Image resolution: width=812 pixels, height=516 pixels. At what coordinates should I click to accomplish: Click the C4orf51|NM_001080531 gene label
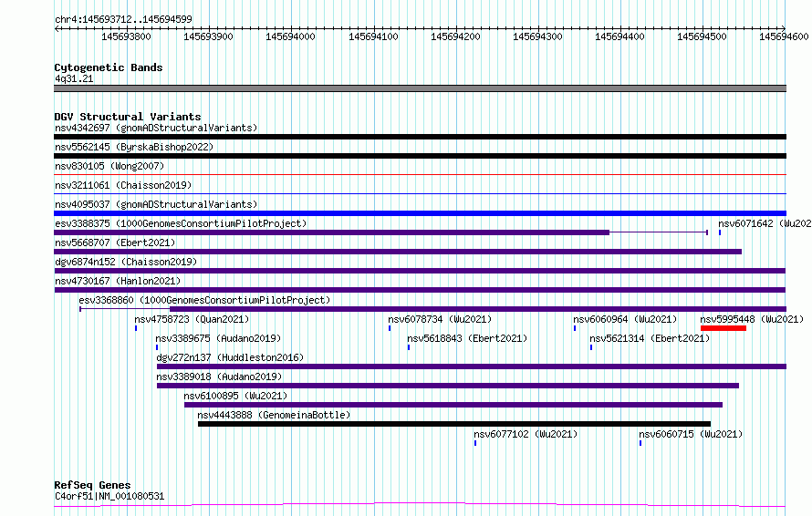click(x=109, y=496)
